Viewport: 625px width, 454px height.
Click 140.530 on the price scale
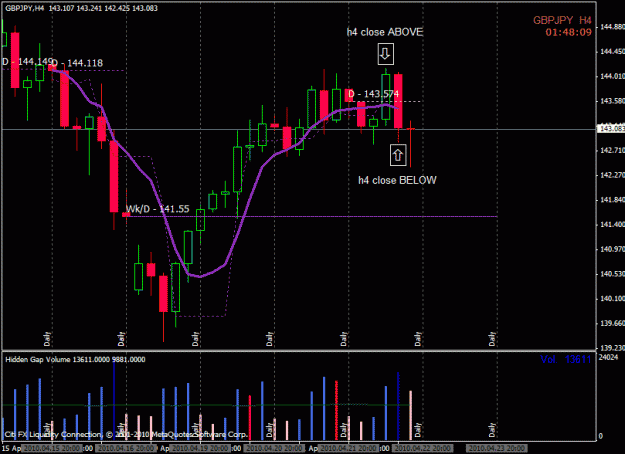pyautogui.click(x=612, y=274)
